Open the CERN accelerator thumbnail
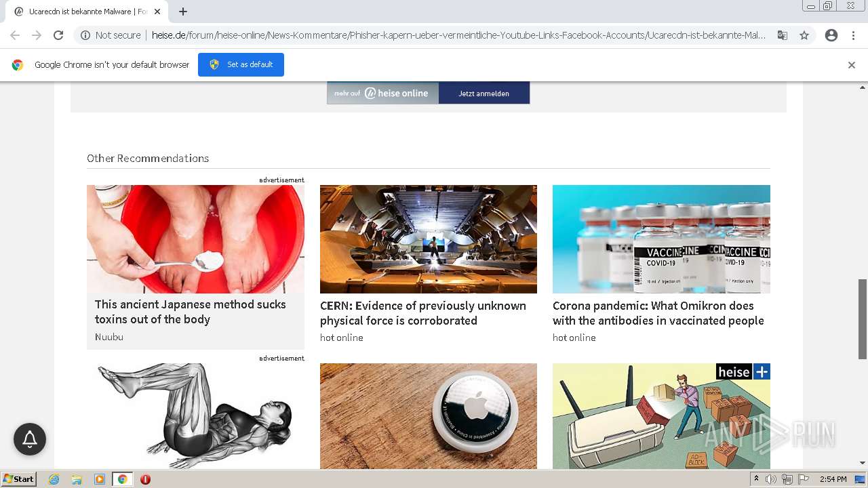This screenshot has width=868, height=488. coord(429,239)
